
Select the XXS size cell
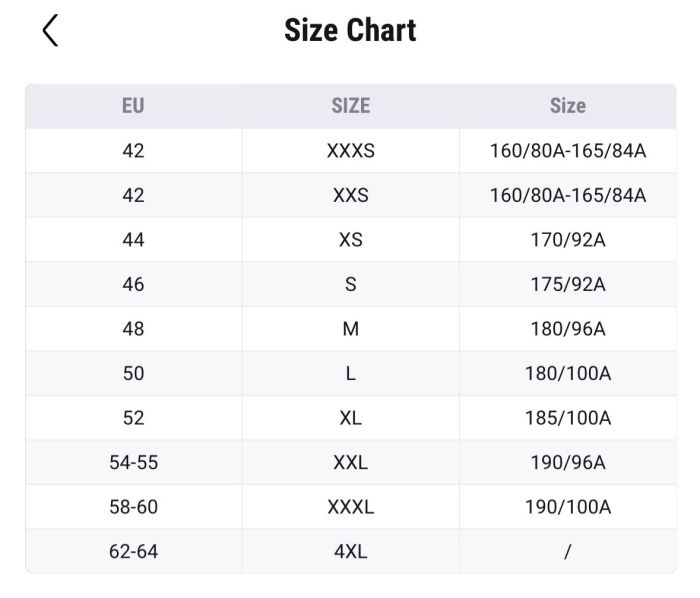(x=350, y=195)
